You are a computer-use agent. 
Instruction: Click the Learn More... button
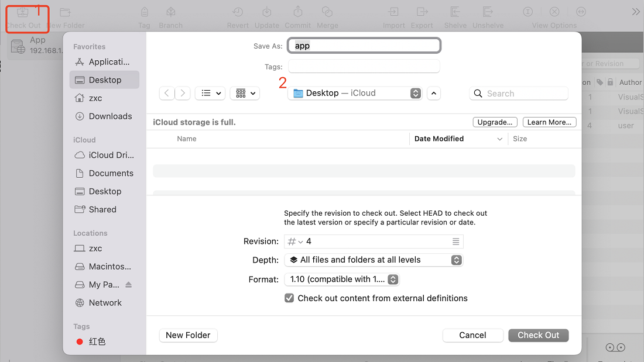click(550, 122)
